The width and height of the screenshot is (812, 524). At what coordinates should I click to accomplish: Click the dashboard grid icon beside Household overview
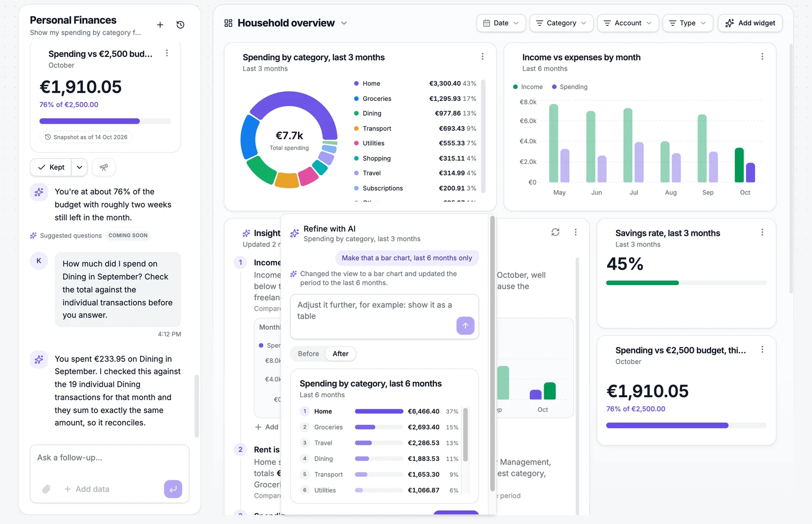228,23
